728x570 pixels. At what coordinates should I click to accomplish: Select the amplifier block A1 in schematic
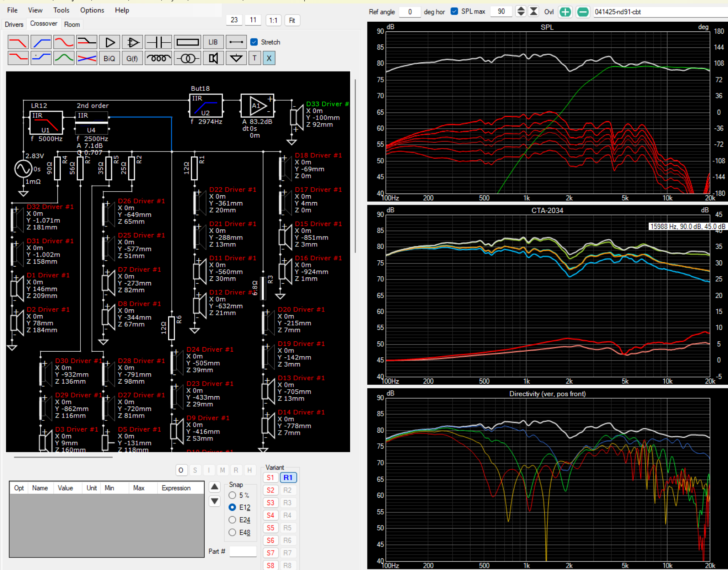[x=257, y=106]
